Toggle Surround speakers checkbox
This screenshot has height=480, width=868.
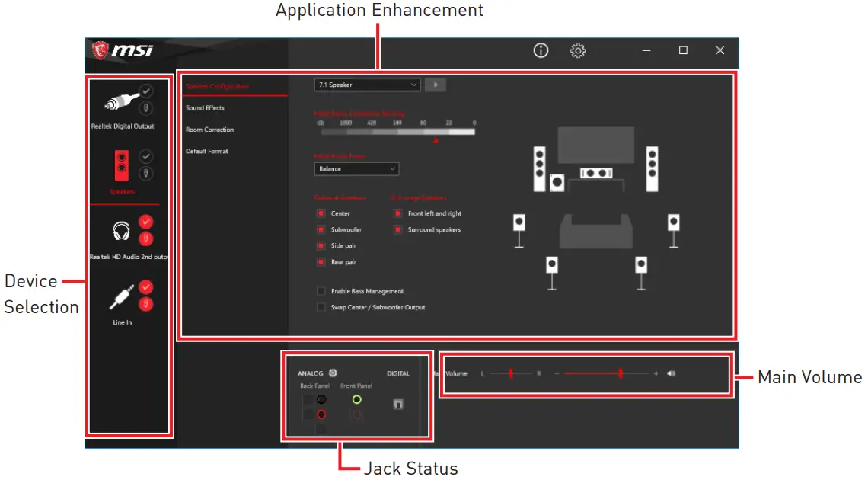pyautogui.click(x=397, y=229)
